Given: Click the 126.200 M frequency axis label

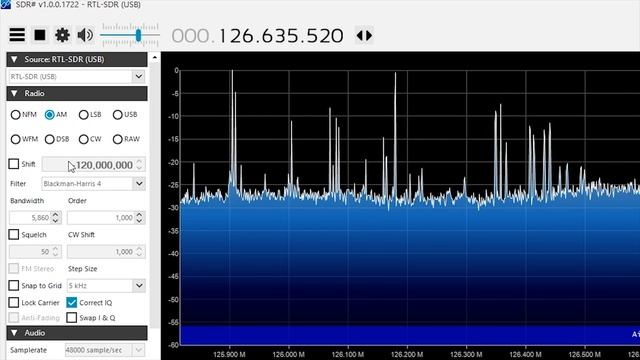Looking at the screenshot, I should click(407, 354).
